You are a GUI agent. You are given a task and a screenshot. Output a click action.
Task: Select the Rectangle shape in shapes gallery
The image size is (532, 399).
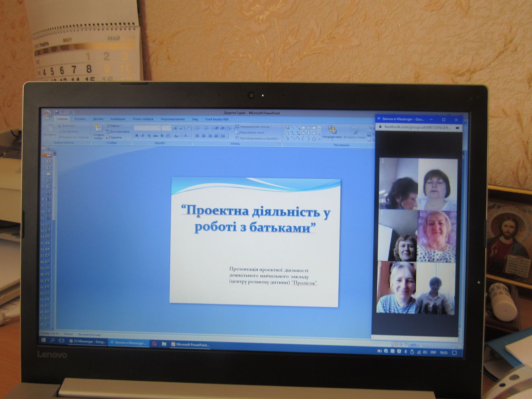click(x=304, y=128)
